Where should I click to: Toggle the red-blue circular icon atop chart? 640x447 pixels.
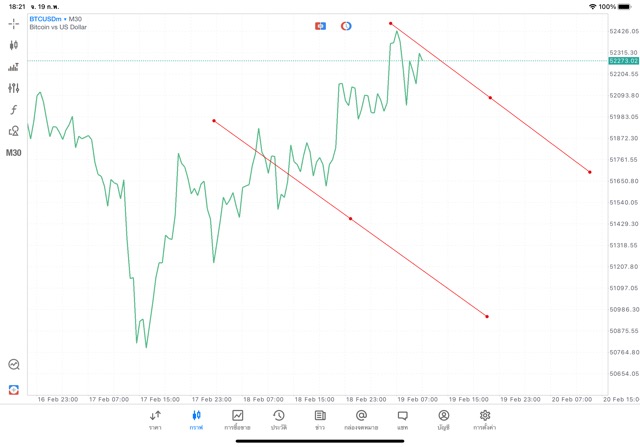(346, 25)
